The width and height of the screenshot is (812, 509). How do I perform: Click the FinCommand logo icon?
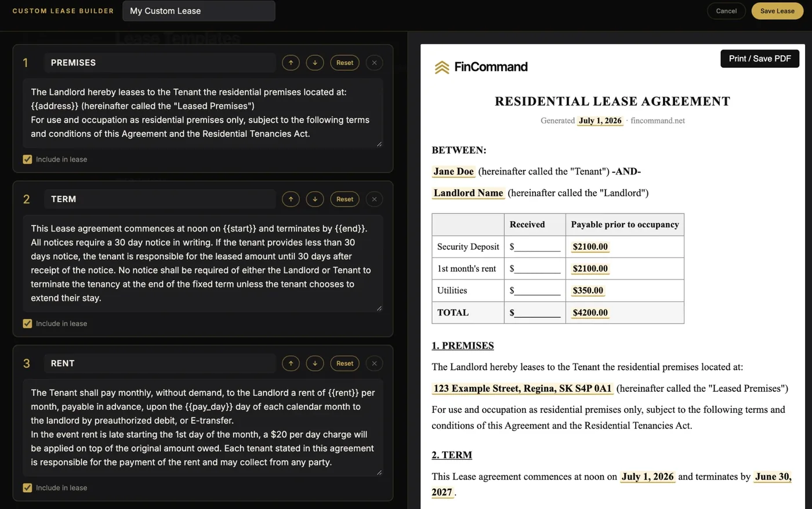point(442,67)
